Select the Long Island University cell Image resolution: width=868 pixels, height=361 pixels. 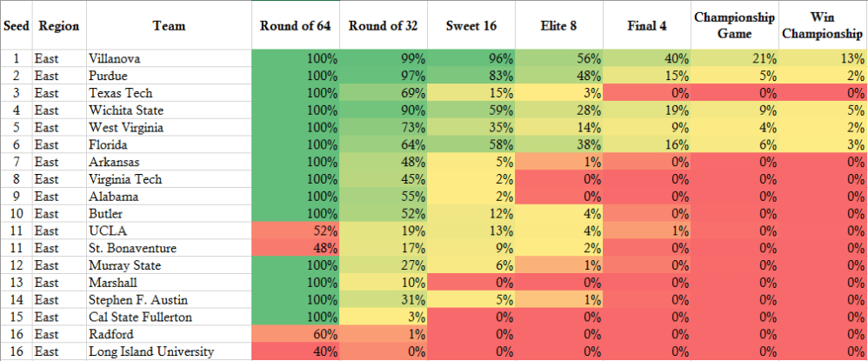168,351
